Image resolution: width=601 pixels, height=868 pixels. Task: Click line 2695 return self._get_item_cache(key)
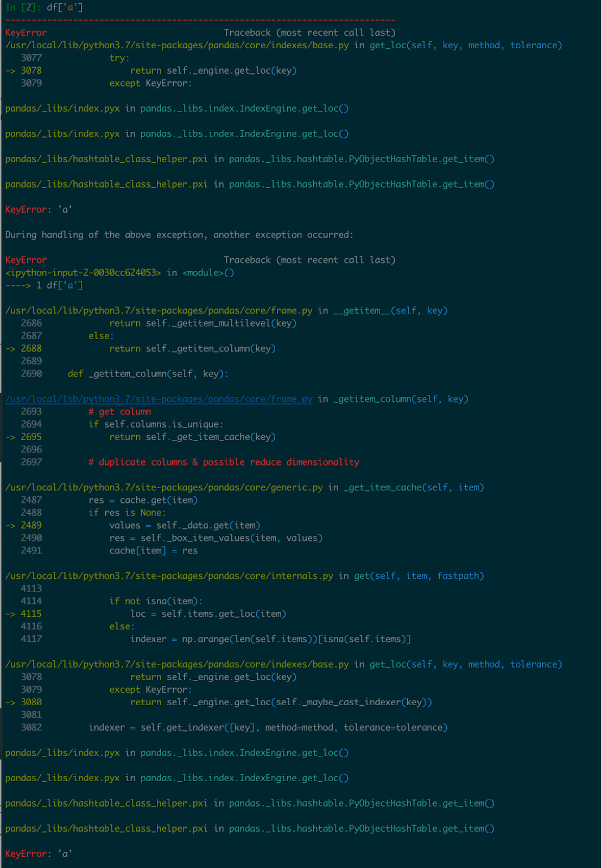141,437
